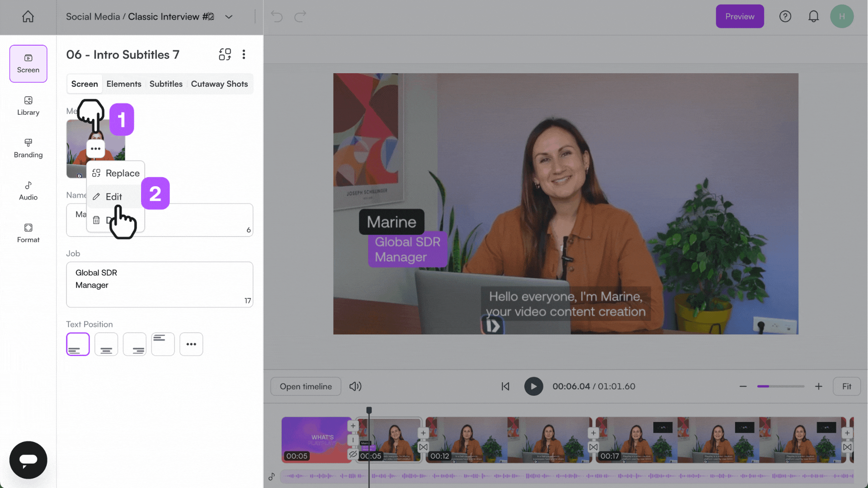Show more text position options
Screen dimensions: 868x488
tap(191, 344)
